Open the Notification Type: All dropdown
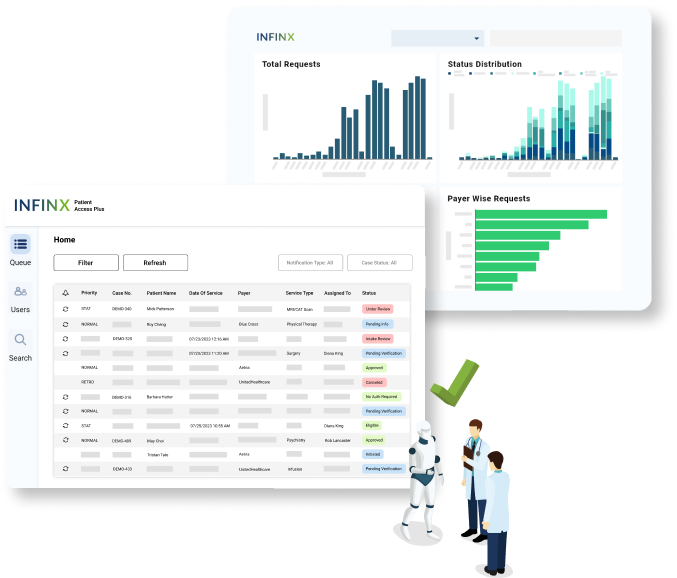Screen dimensions: 677x578 [310, 262]
